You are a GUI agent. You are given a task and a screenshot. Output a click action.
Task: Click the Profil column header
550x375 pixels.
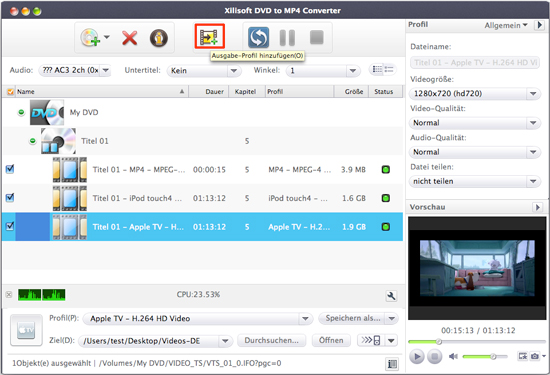[x=299, y=92]
